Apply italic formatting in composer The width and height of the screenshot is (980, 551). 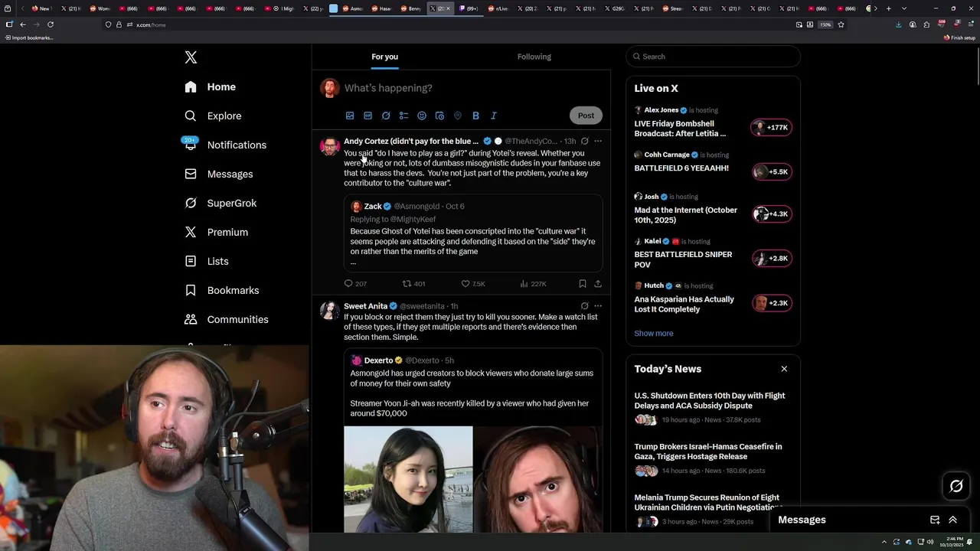coord(494,116)
